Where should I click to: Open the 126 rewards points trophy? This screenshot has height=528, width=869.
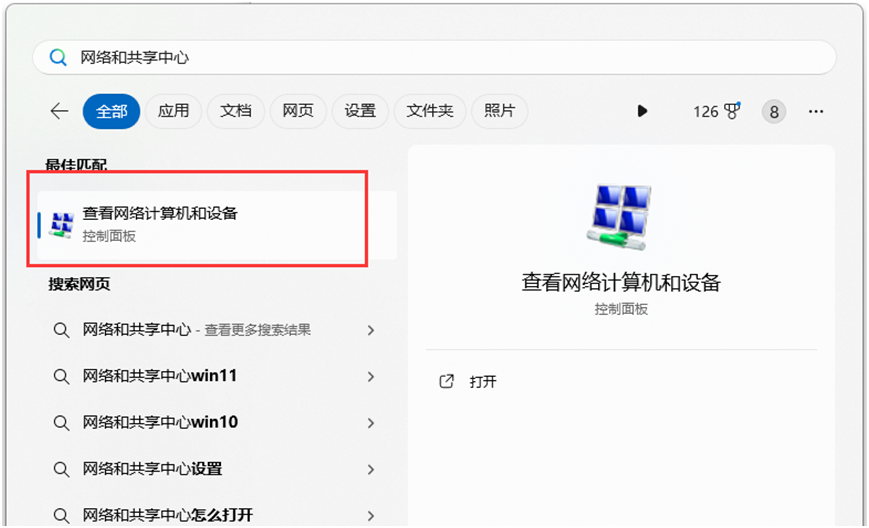coord(717,111)
